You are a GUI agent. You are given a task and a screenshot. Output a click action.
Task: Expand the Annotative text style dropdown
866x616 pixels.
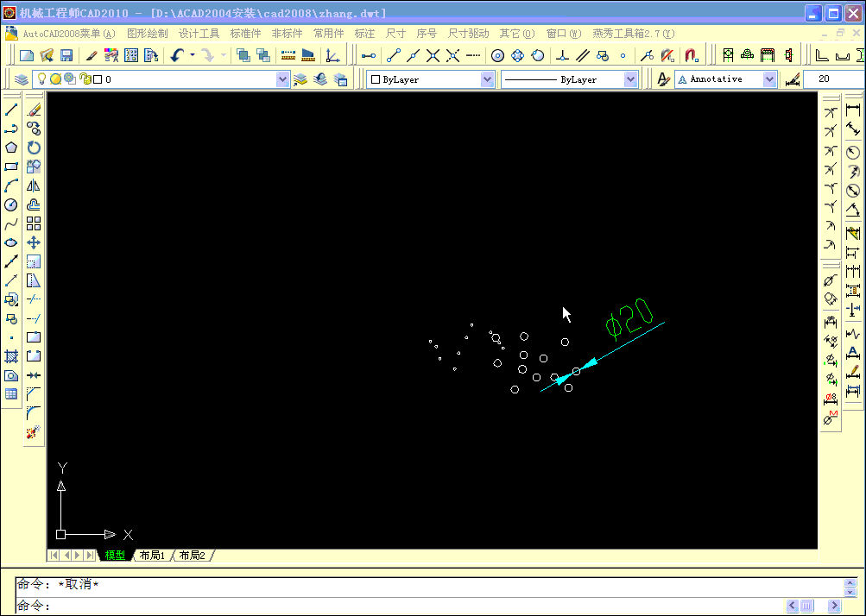[x=768, y=79]
